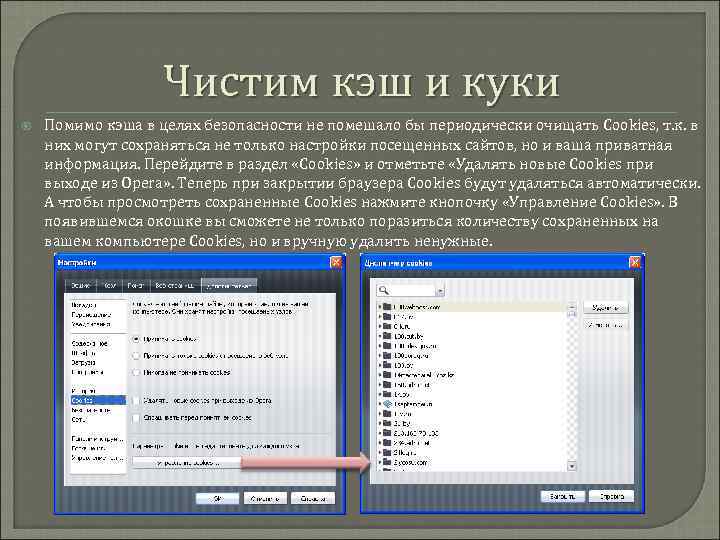Screen dimensions: 720x540
Task: Open the Общие tab in Настройки window
Action: pyautogui.click(x=80, y=286)
